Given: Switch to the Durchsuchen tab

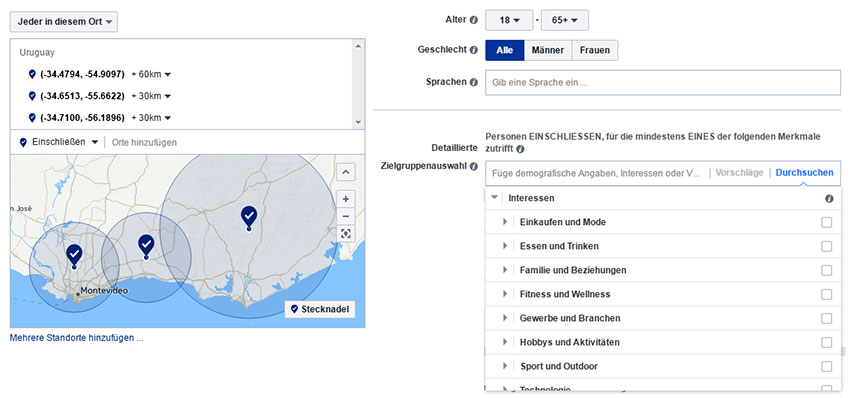Looking at the screenshot, I should click(804, 173).
